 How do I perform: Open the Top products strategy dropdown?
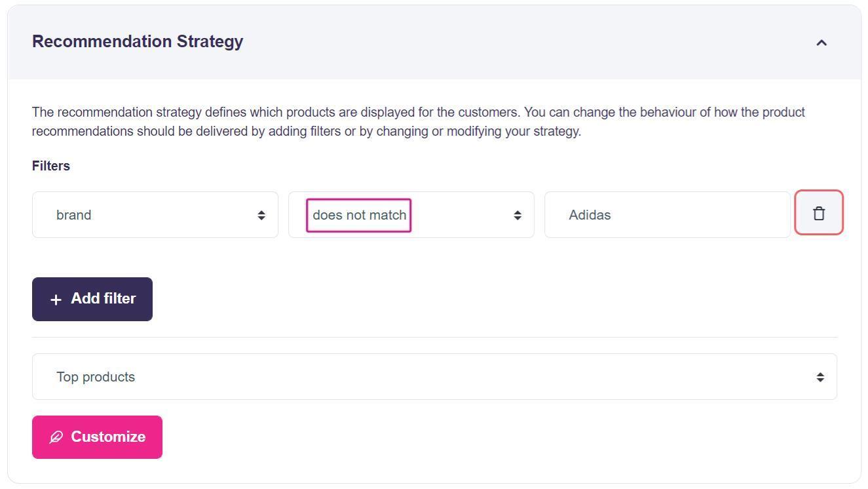pos(434,377)
